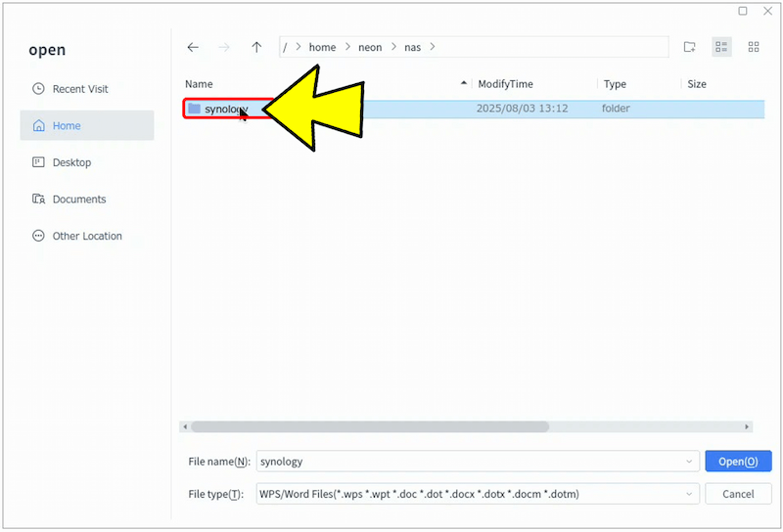This screenshot has height=532, width=783.
Task: Expand chevron after neon breadcrumb
Action: [393, 47]
